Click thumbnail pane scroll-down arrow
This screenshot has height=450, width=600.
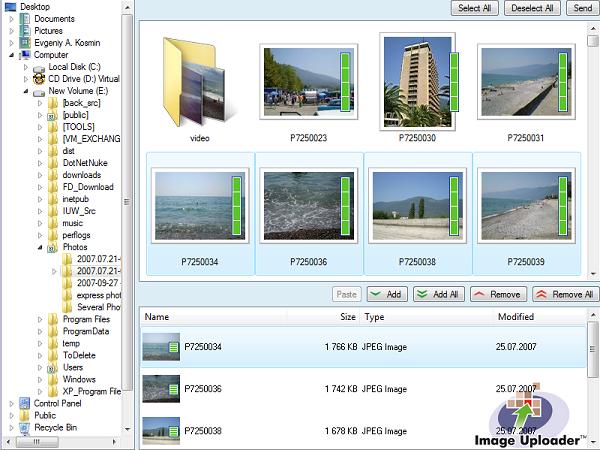(x=593, y=274)
